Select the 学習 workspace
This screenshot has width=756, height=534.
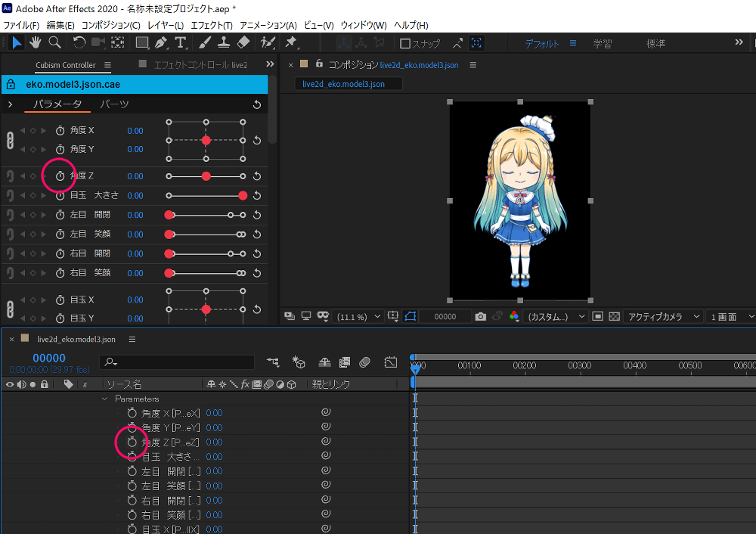click(x=603, y=44)
